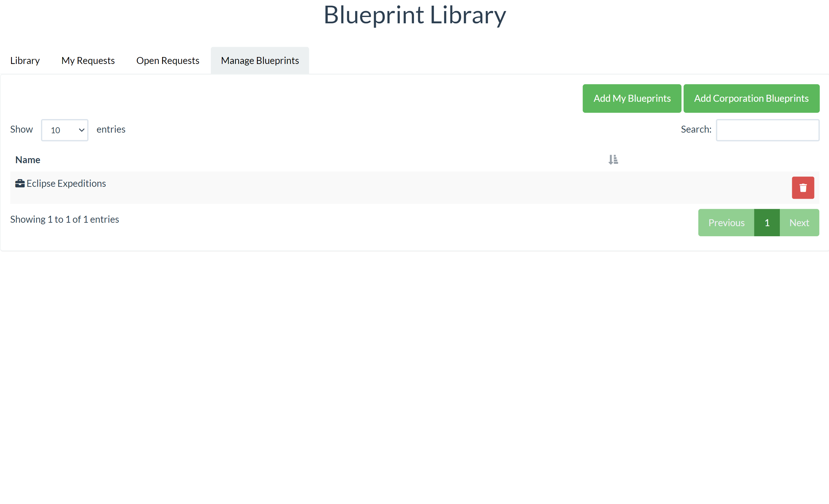829x504 pixels.
Task: Delete Eclipse Expeditions using the trash icon
Action: point(803,188)
